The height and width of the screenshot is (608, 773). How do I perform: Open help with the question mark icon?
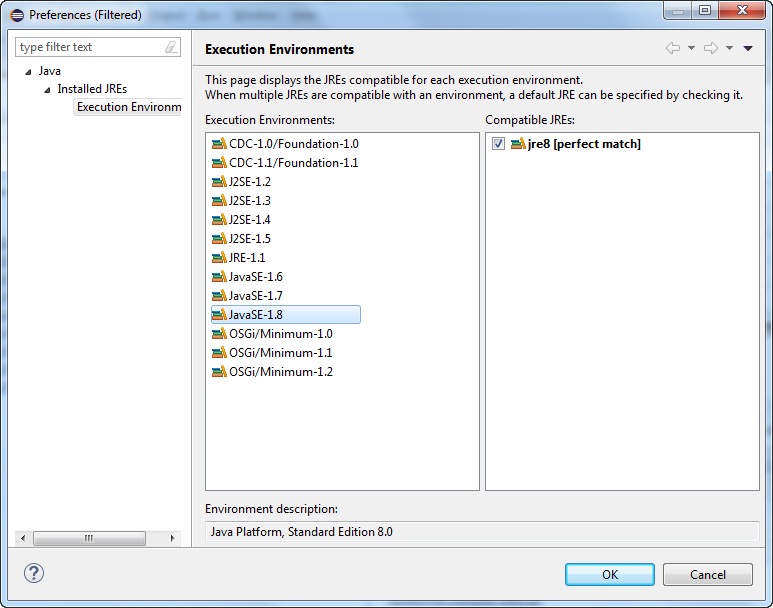(34, 573)
